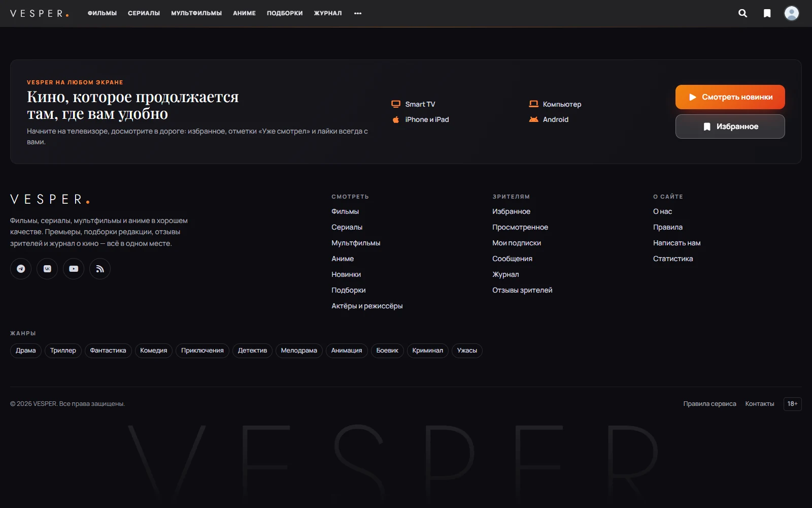The height and width of the screenshot is (508, 812).
Task: Open the Новинки footer link
Action: (346, 274)
